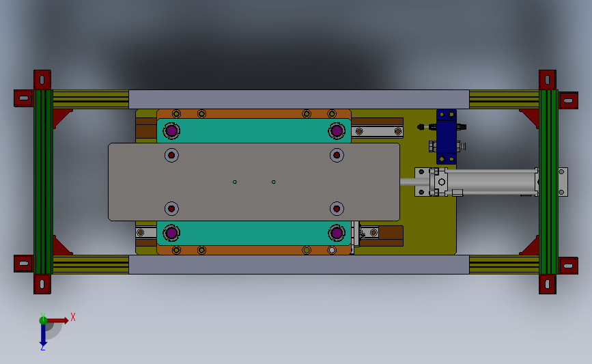Select the cylinder's rear mounting bracket on the right frame
Viewport: 592px width, 364px height.
point(563,182)
